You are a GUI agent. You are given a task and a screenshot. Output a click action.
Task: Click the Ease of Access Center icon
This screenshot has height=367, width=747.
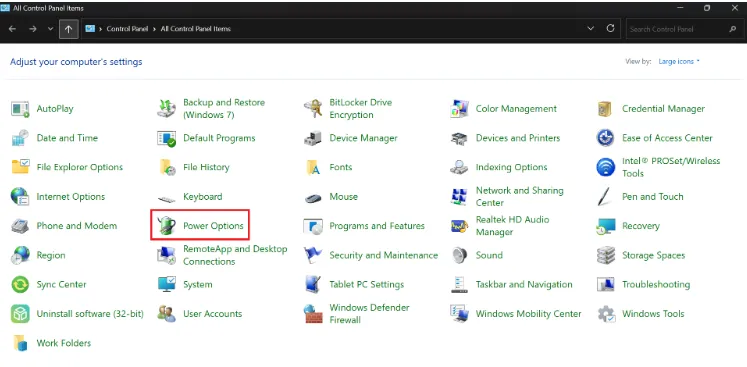tap(606, 138)
